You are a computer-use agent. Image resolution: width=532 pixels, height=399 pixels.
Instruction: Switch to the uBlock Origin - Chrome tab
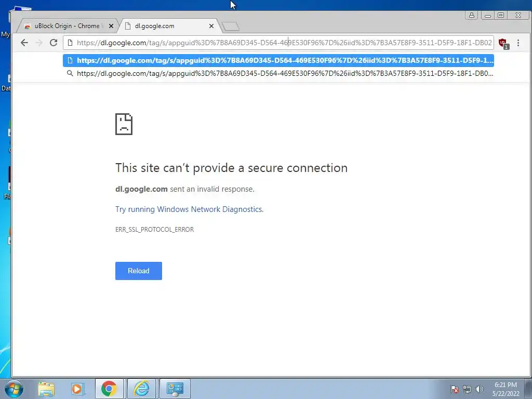click(67, 26)
